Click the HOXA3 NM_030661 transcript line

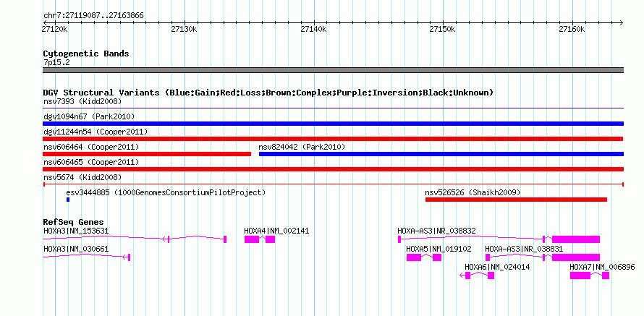coord(86,257)
